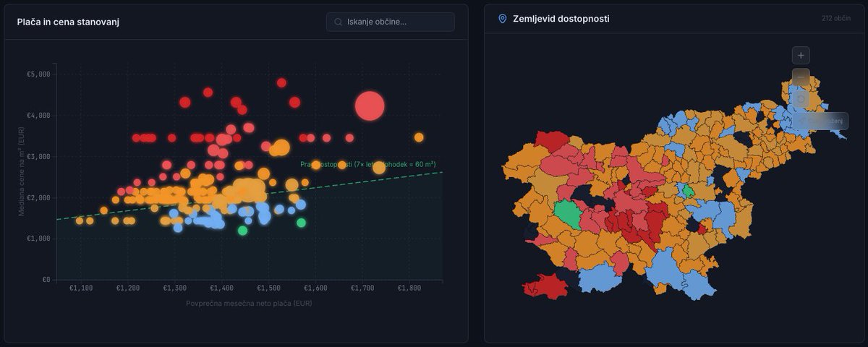Click the green bubble above €1,450 on the salary axis
Screen dimensions: 868x347
[x=243, y=231]
